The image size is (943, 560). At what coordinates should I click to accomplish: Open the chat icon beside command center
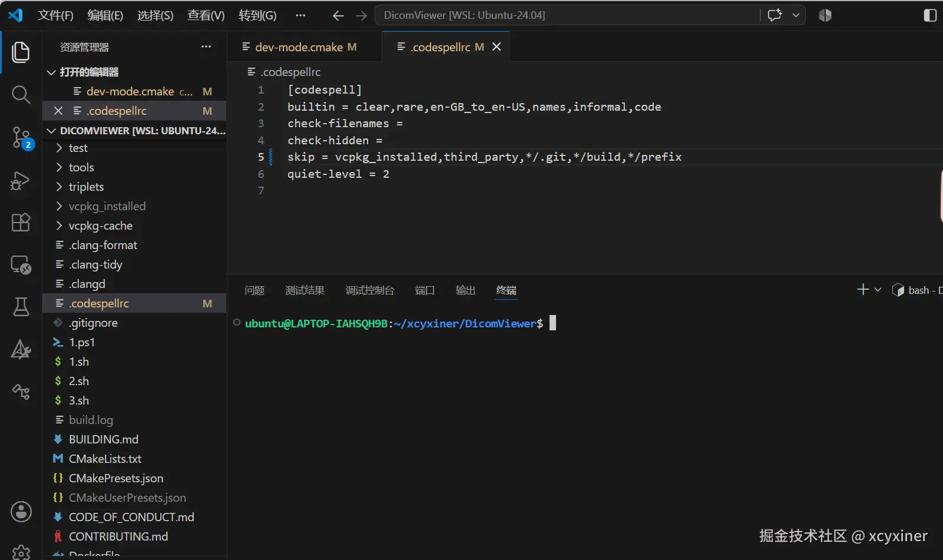(775, 15)
